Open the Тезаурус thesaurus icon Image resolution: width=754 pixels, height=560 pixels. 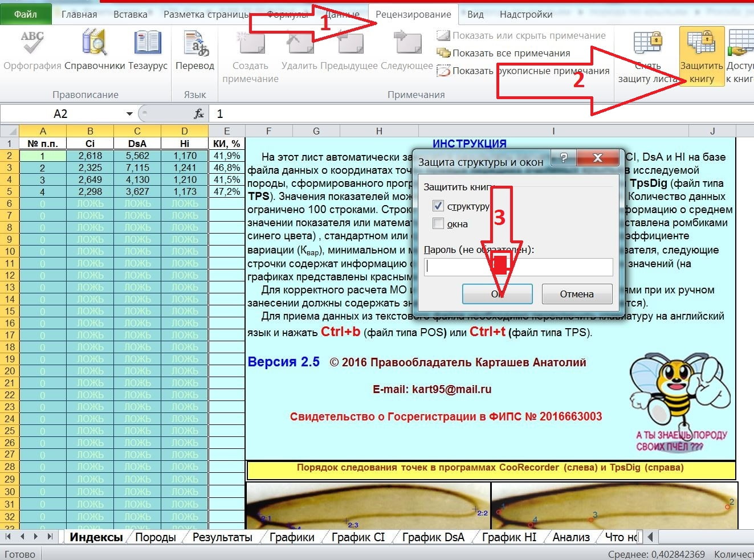148,44
